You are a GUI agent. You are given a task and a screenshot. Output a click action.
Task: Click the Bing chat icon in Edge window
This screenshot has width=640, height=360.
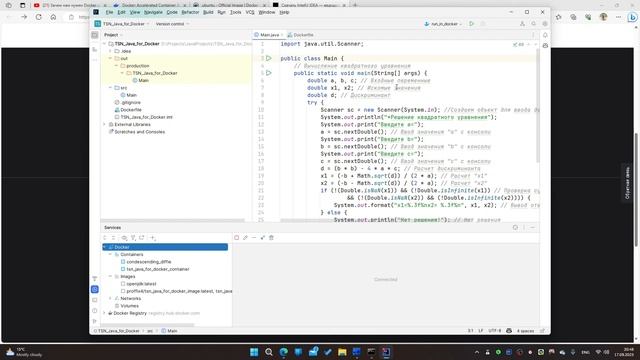632,17
